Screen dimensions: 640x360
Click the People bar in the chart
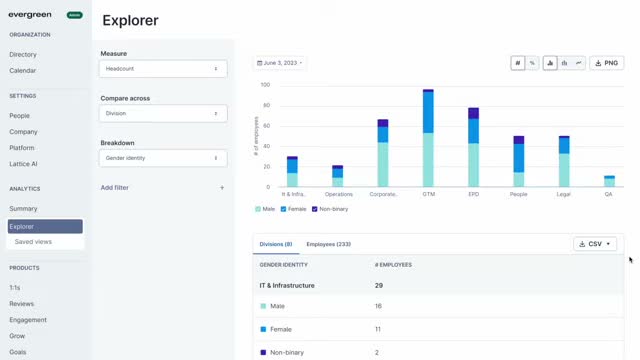(x=519, y=162)
